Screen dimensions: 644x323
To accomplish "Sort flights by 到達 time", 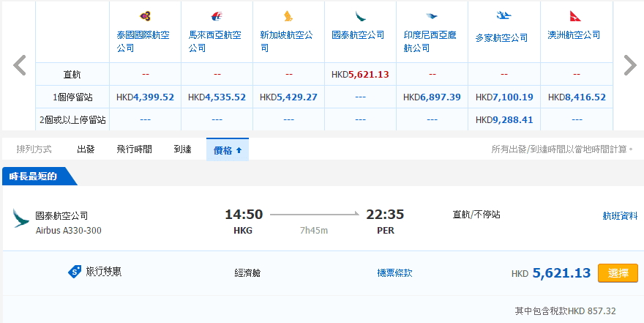I will coord(182,149).
